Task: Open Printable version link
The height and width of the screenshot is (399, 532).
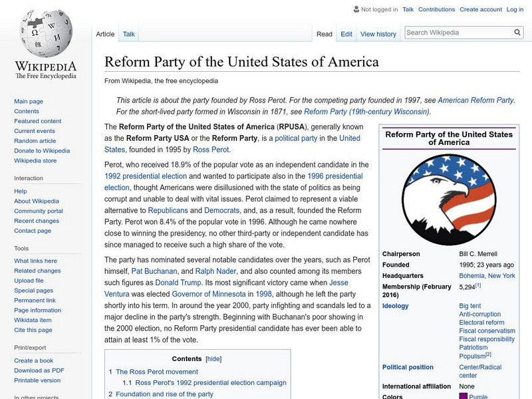Action: pos(37,380)
